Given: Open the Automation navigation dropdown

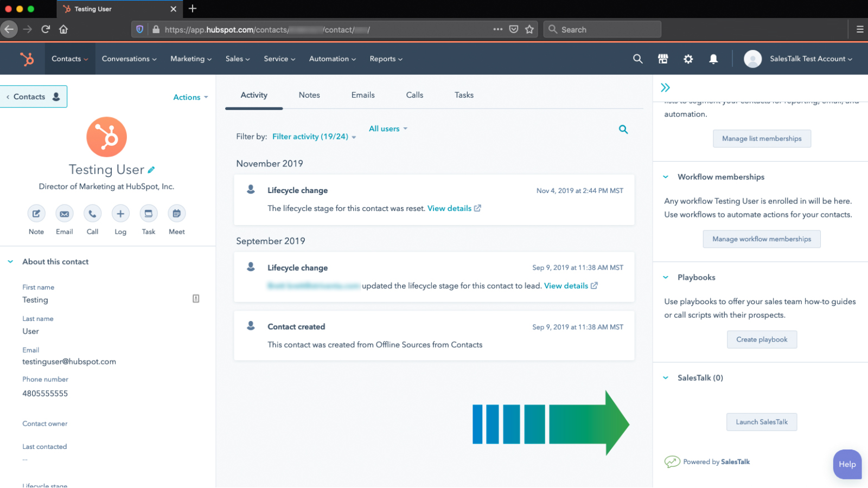Looking at the screenshot, I should (x=333, y=59).
